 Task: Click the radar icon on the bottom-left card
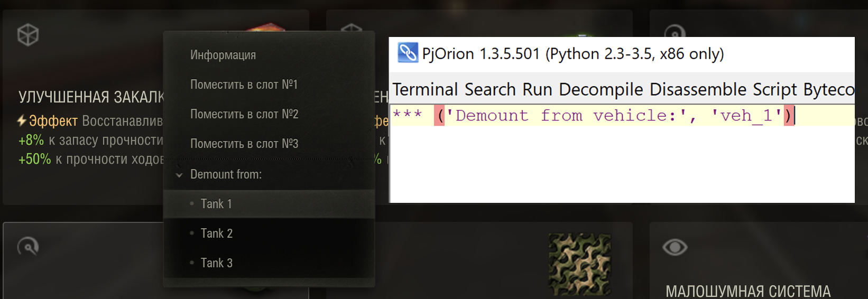tap(28, 246)
